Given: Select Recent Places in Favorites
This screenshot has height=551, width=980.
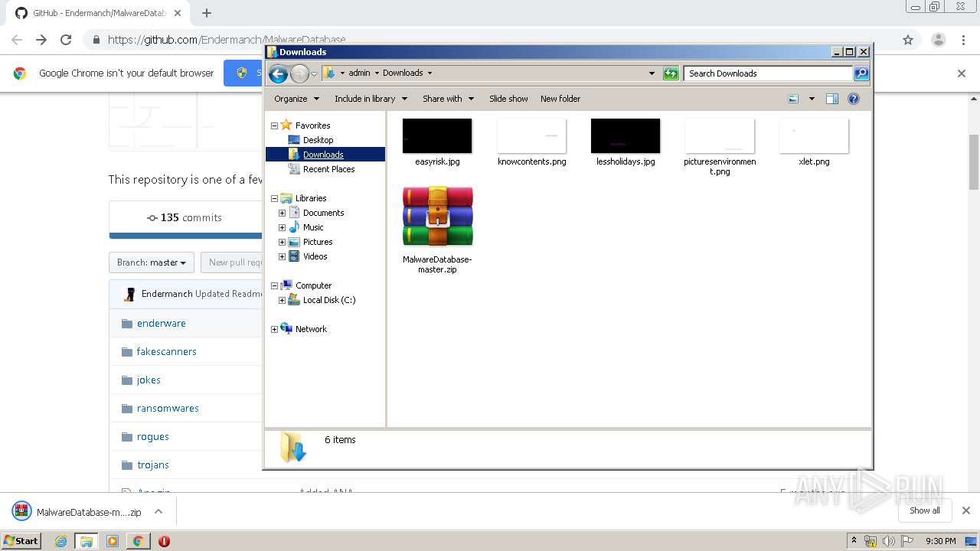Looking at the screenshot, I should point(328,169).
